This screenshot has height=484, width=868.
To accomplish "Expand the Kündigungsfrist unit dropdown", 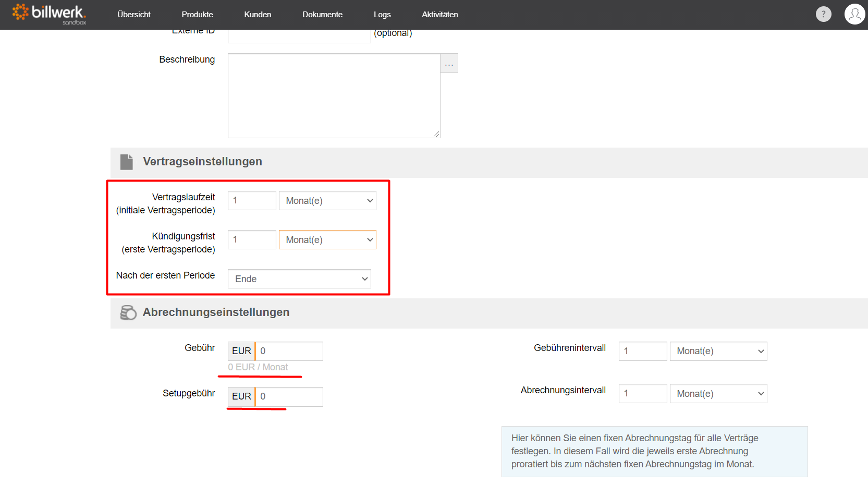I will tap(327, 240).
